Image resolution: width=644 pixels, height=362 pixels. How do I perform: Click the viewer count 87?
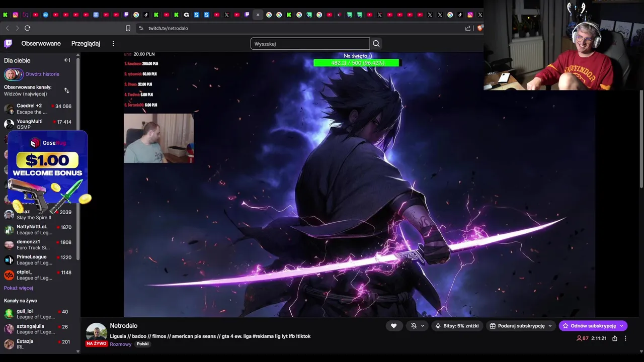[583, 339]
